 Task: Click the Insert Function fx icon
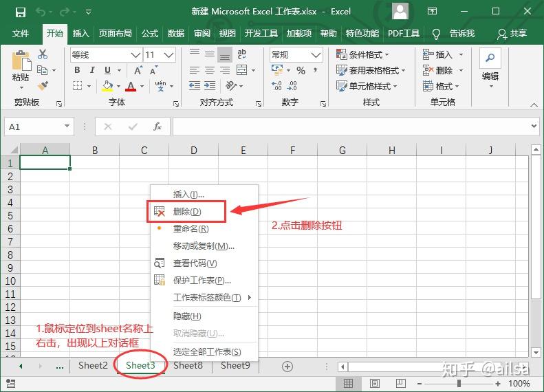[157, 127]
